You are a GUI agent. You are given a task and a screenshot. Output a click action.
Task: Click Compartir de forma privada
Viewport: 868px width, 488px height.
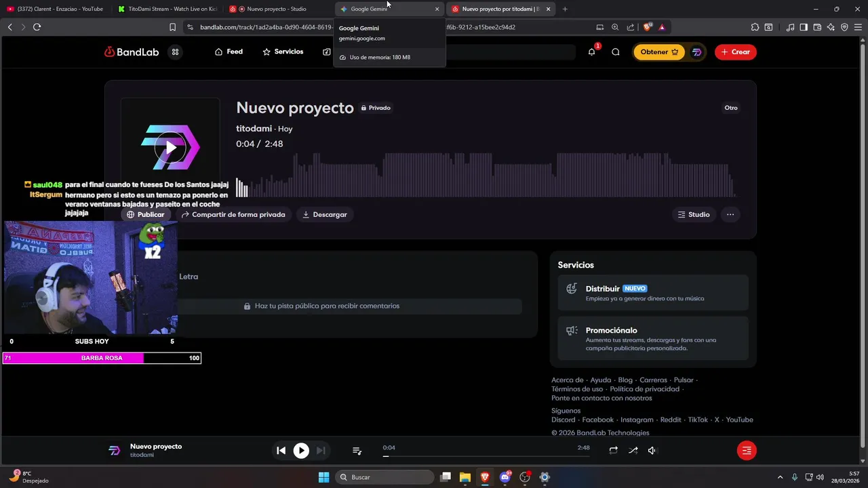coord(233,214)
